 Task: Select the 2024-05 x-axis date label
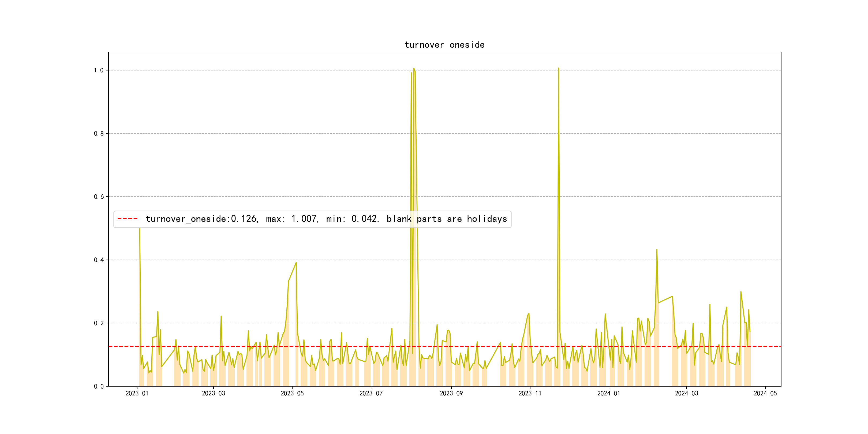coord(765,393)
